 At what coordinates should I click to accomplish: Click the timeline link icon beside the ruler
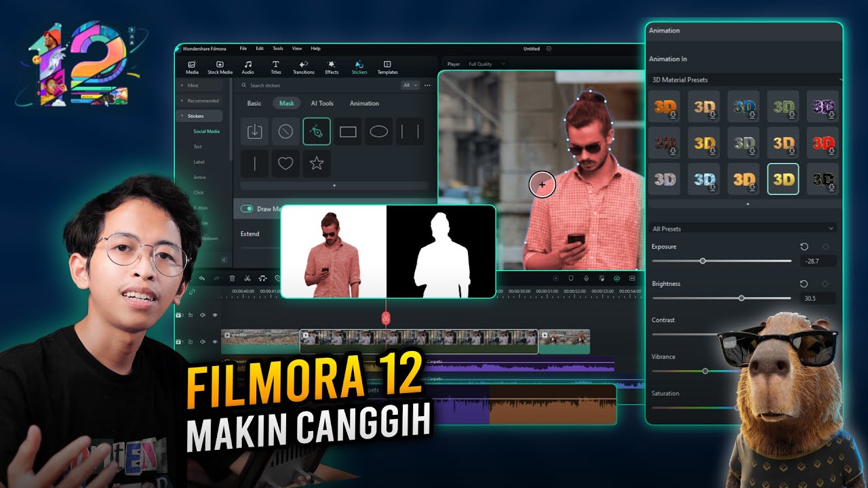tap(192, 291)
